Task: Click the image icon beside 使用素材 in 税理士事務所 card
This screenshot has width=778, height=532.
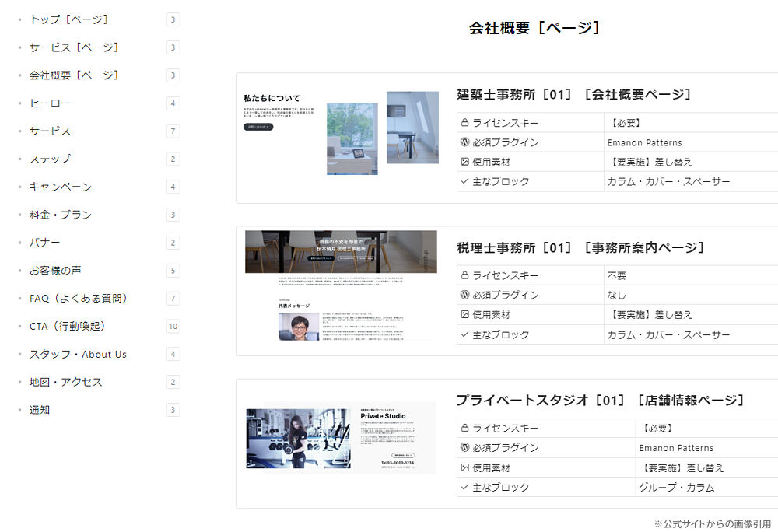Action: pyautogui.click(x=464, y=315)
